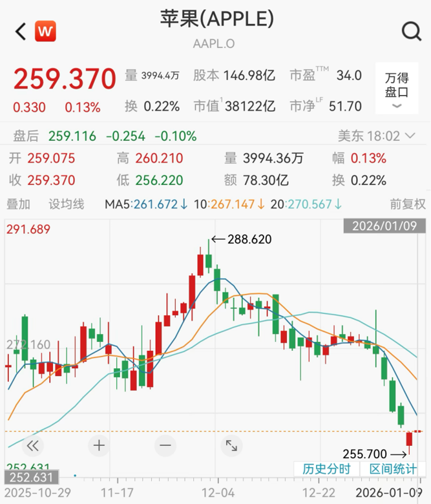Open the 前复权 adjustment selector
This screenshot has width=431, height=504.
[x=407, y=204]
